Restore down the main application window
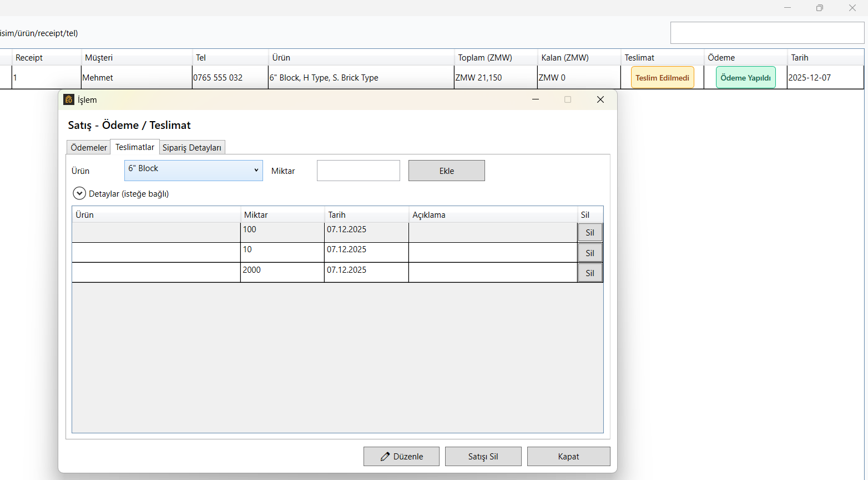This screenshot has height=480, width=868. click(x=820, y=8)
